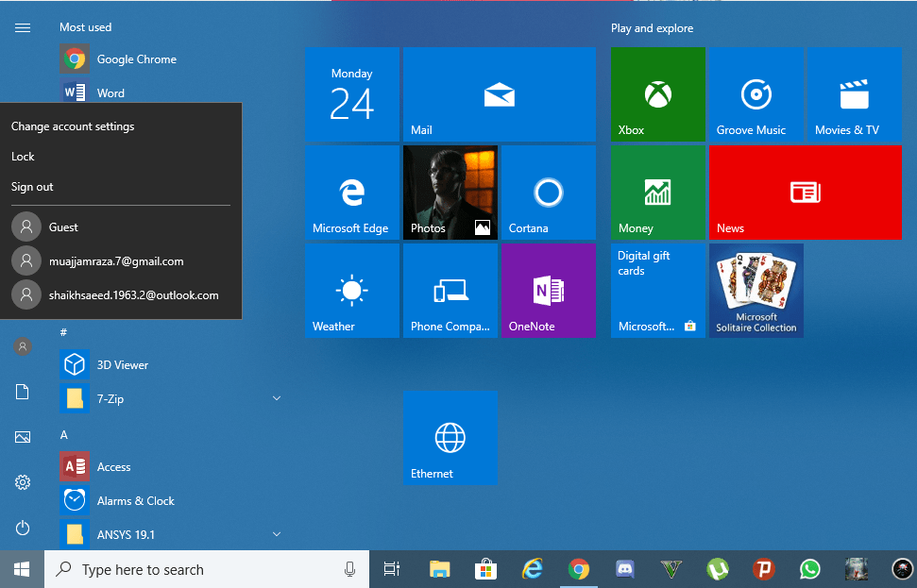The height and width of the screenshot is (588, 917).
Task: Open the Cortana tile
Action: click(x=548, y=193)
